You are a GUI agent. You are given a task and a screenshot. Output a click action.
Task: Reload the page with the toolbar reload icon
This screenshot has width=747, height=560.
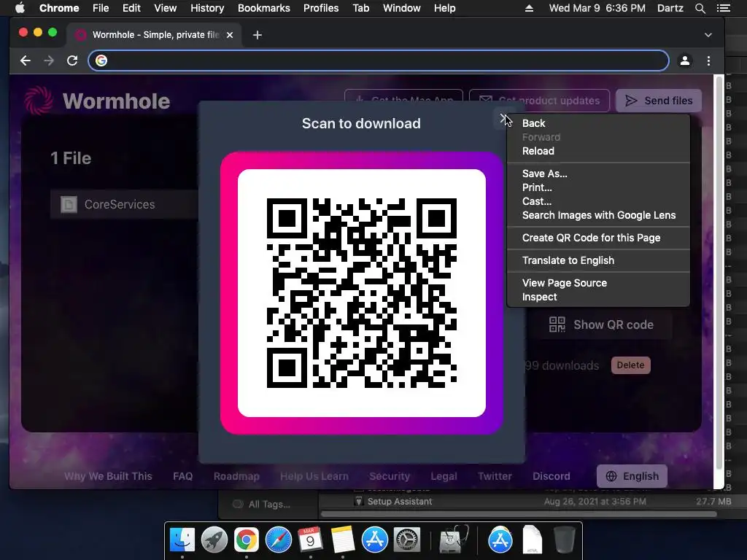pos(72,61)
